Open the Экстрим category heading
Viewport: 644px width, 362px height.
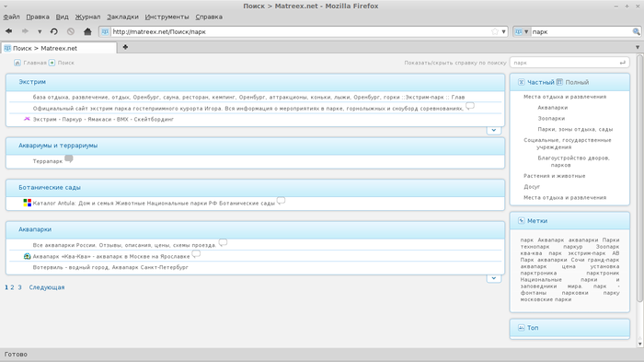click(32, 82)
